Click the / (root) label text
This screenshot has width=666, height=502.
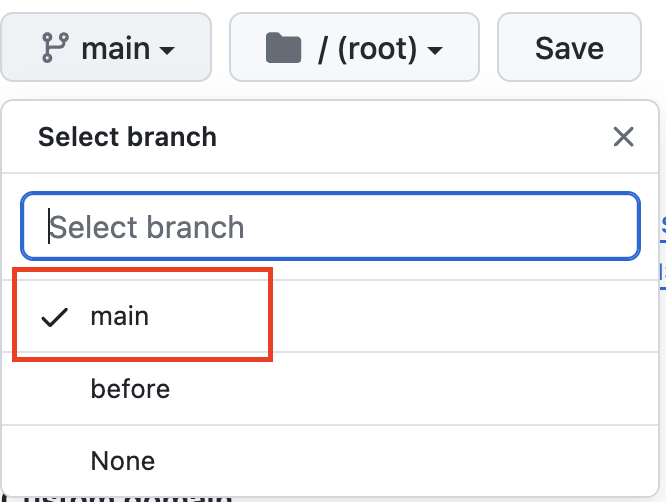[x=368, y=49]
